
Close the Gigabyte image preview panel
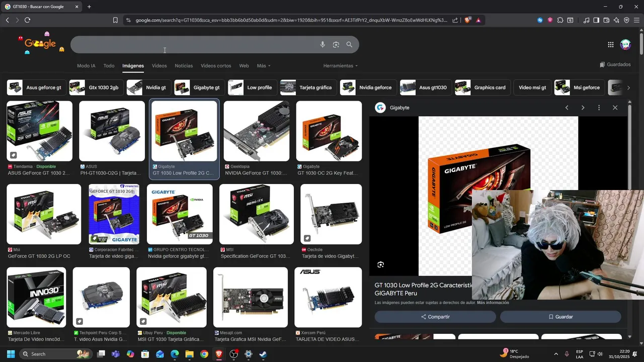[615, 108]
